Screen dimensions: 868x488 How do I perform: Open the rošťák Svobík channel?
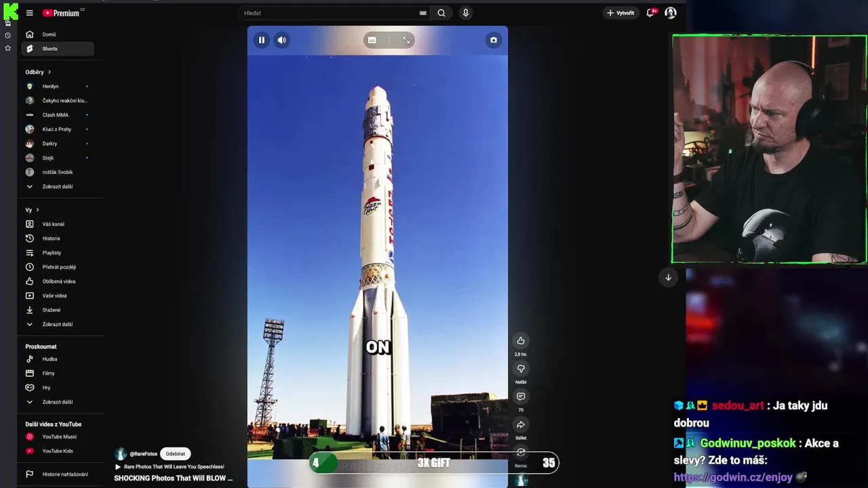(57, 172)
